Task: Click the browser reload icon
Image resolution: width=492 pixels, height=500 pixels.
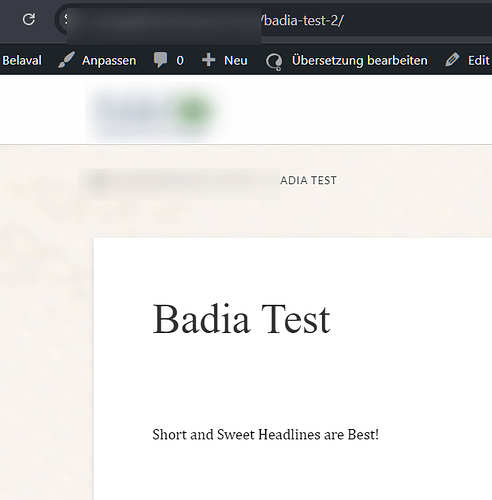Action: pos(29,19)
